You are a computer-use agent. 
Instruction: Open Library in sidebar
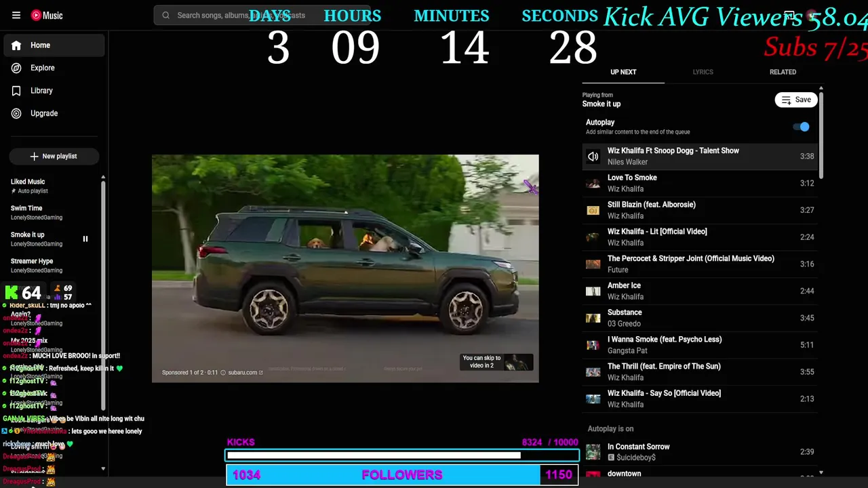54,91
